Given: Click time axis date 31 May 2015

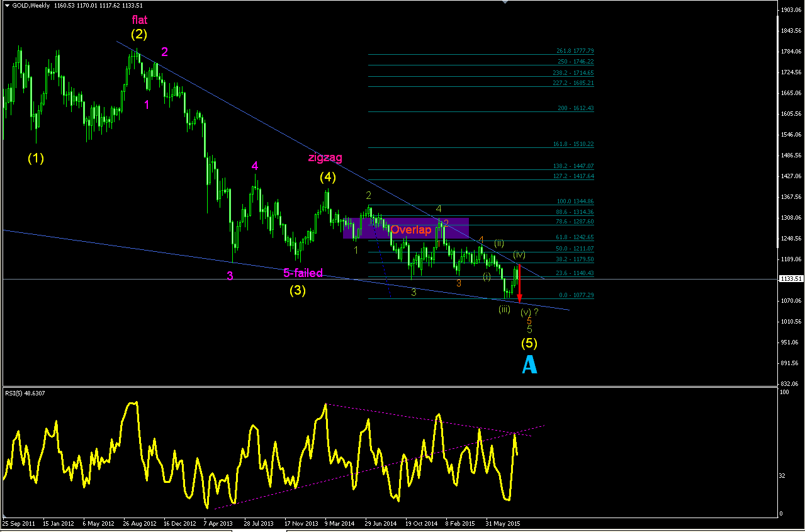Looking at the screenshot, I should 504,523.
